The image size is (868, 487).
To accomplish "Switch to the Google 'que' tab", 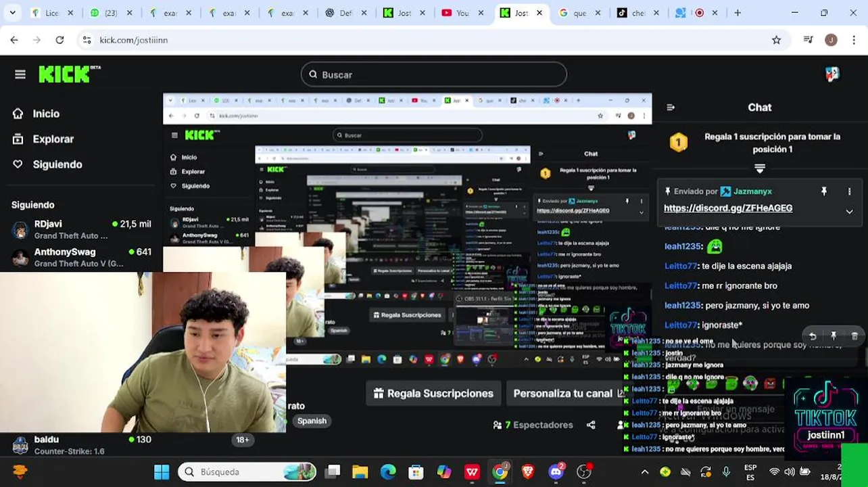I will (x=578, y=13).
